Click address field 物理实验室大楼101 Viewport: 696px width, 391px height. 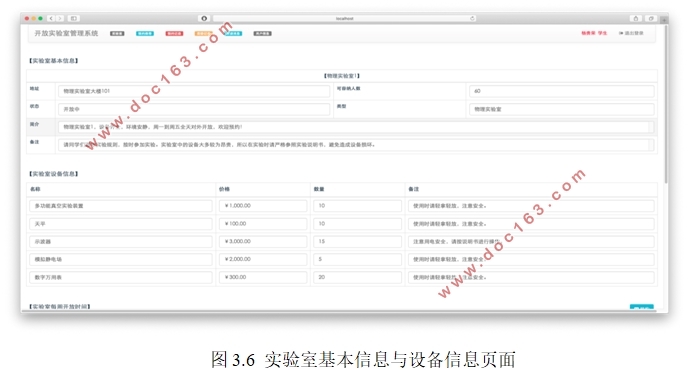(x=194, y=91)
